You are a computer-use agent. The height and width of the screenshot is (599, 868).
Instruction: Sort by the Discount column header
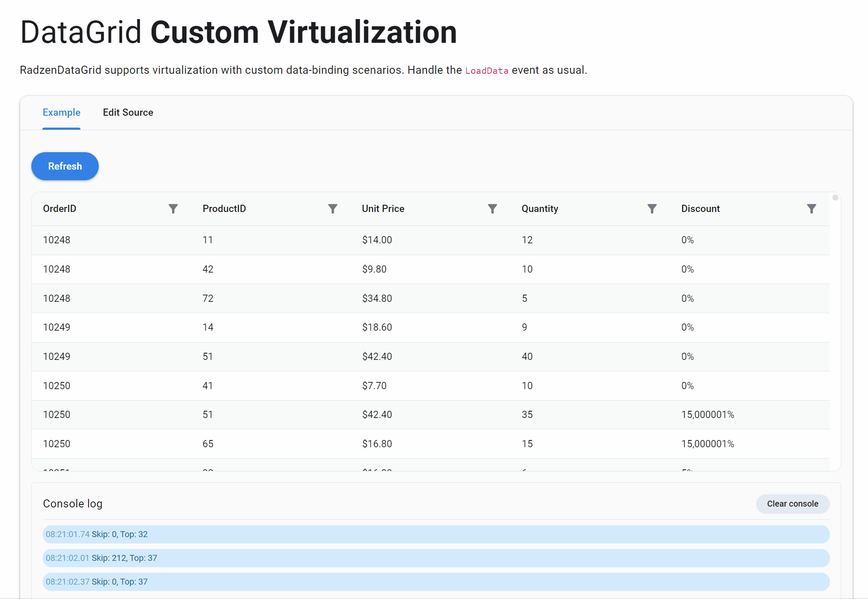[700, 209]
